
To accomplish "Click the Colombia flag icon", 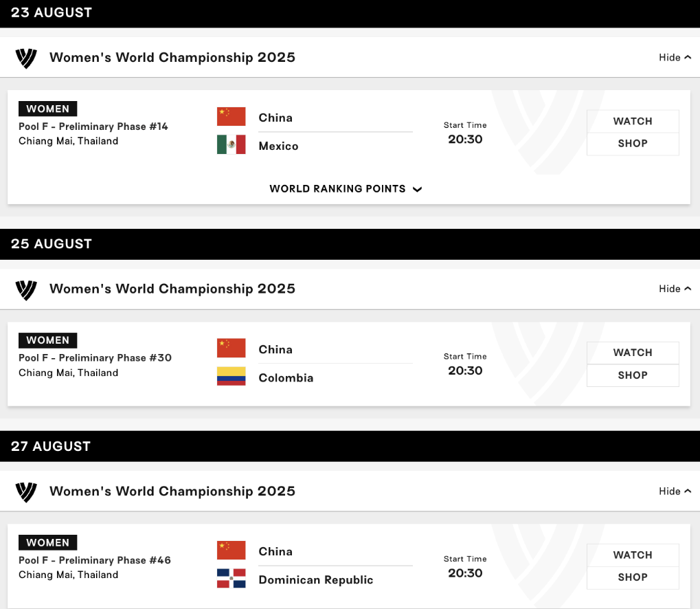I will (231, 377).
